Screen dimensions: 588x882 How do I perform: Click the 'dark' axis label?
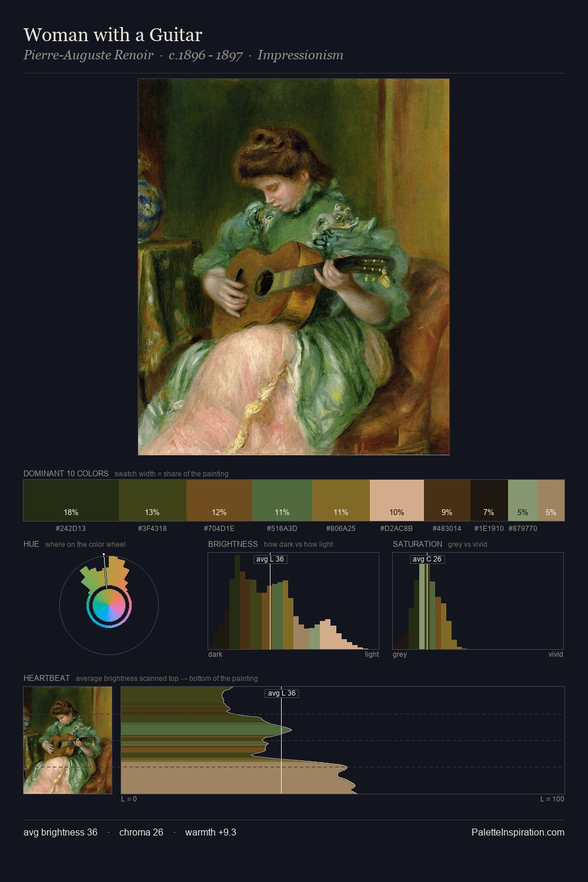215,654
